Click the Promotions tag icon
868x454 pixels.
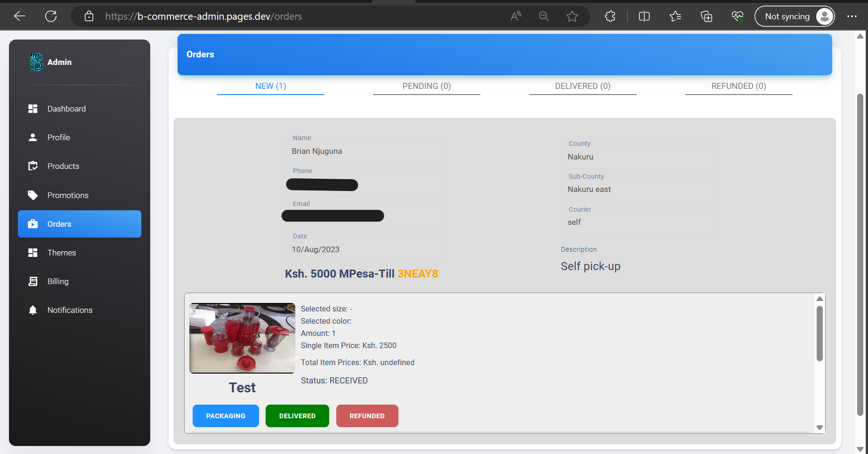coord(33,195)
